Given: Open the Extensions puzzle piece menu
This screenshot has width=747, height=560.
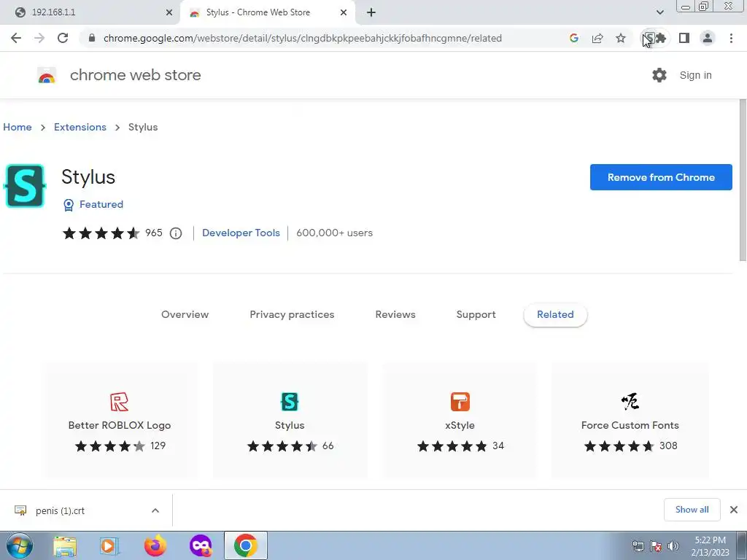Looking at the screenshot, I should click(x=661, y=38).
